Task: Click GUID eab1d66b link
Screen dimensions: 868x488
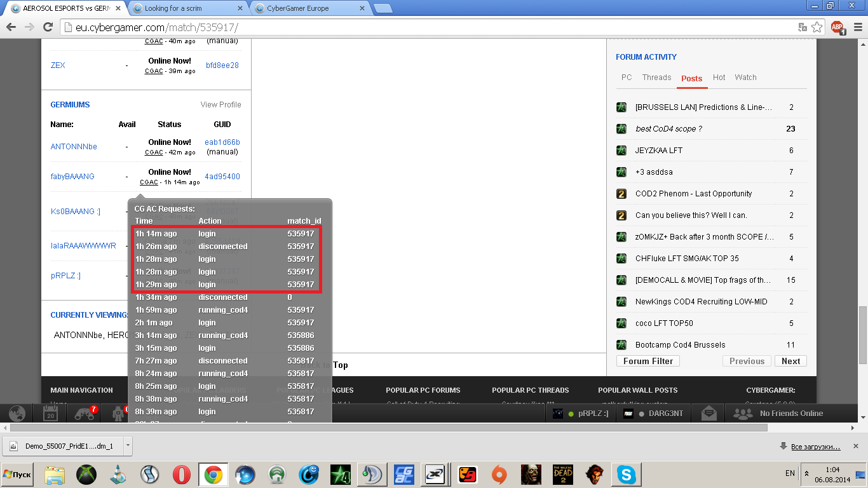Action: [x=222, y=142]
